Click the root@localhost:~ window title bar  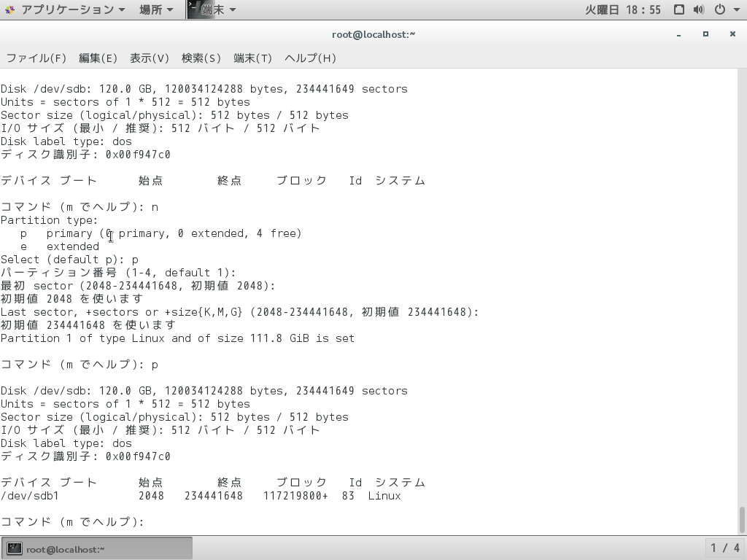(x=373, y=34)
